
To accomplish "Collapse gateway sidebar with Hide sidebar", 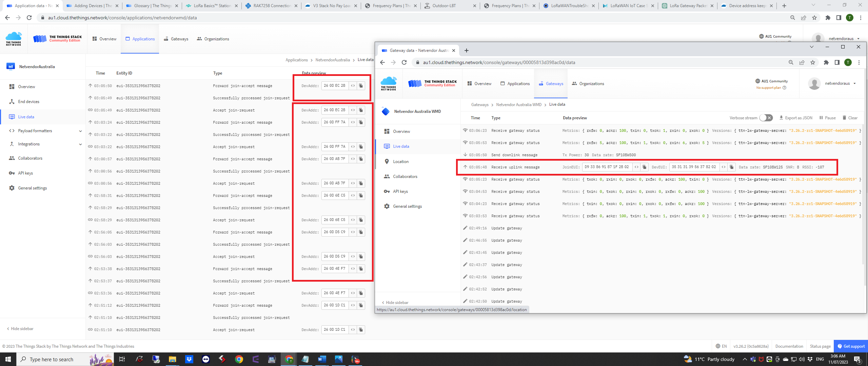I will click(395, 303).
